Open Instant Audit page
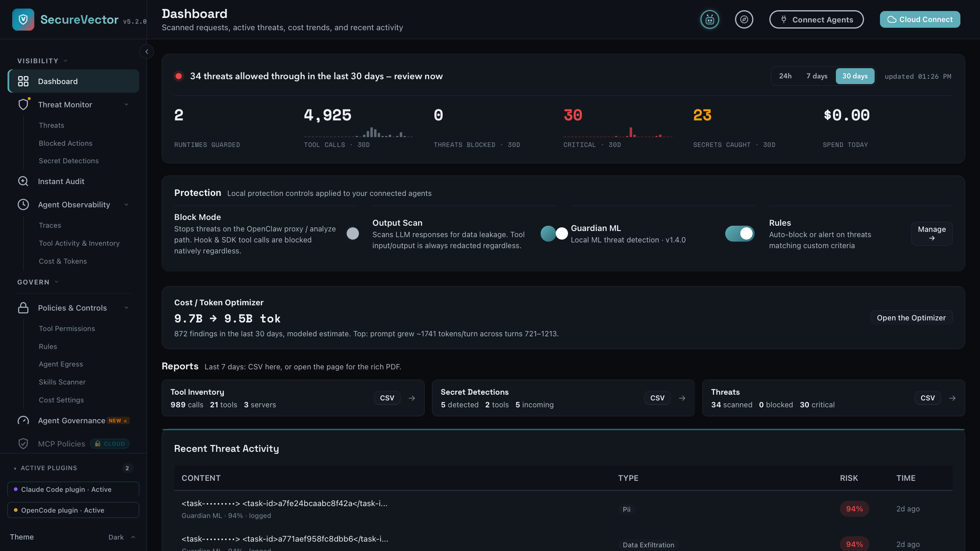The width and height of the screenshot is (980, 551). coord(61,181)
